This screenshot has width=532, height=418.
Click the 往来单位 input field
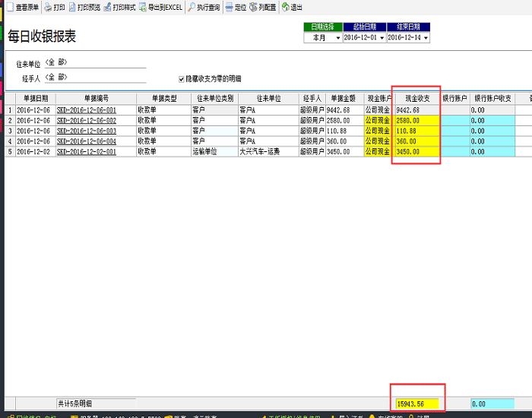[95, 62]
